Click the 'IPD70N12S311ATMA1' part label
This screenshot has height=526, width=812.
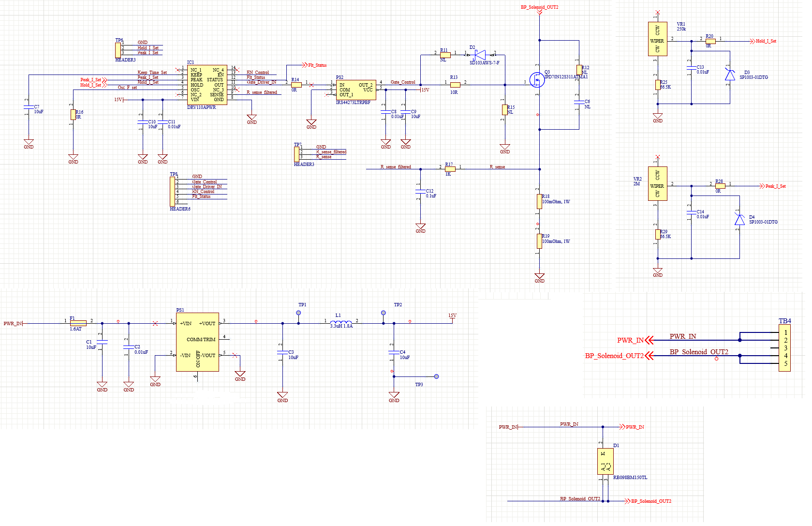click(x=566, y=77)
